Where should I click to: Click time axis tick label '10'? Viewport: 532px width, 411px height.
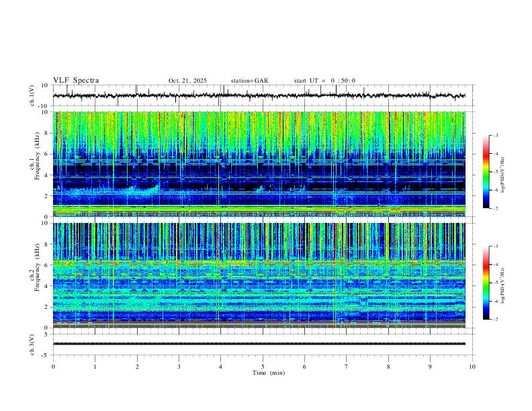(472, 367)
